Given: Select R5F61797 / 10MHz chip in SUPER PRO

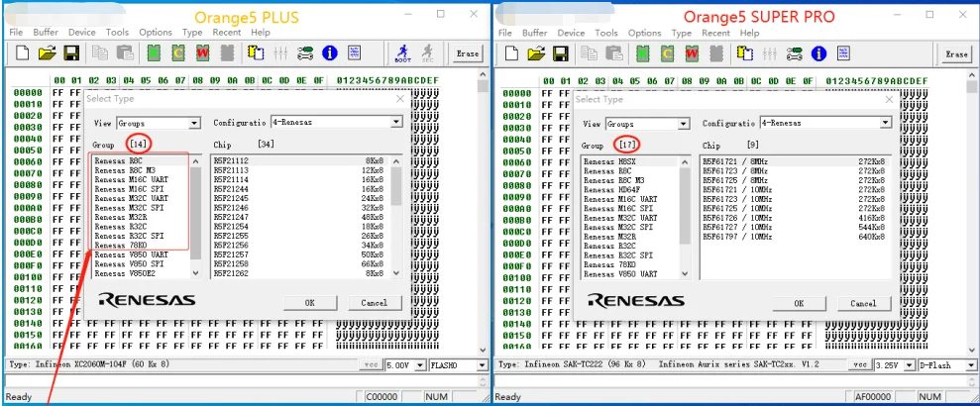Looking at the screenshot, I should click(794, 237).
